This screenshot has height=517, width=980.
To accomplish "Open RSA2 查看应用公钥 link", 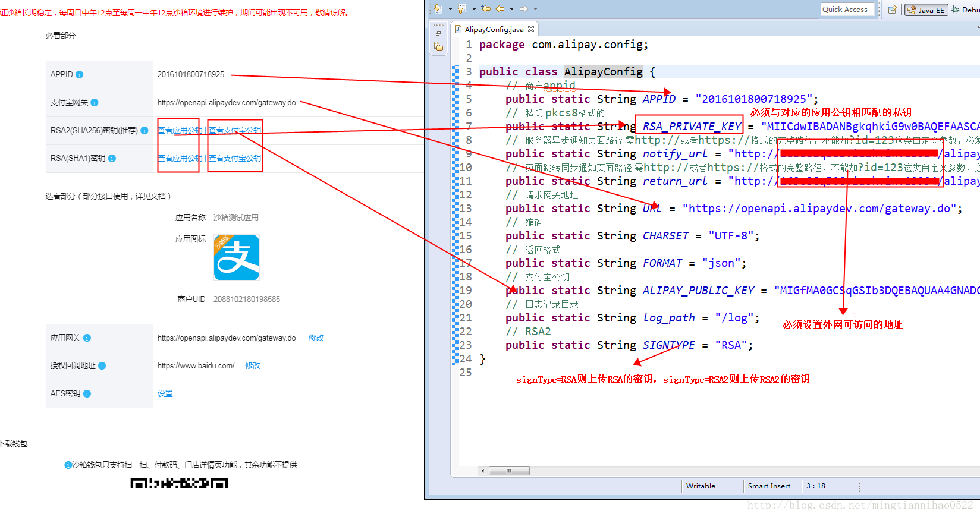I will coord(180,130).
